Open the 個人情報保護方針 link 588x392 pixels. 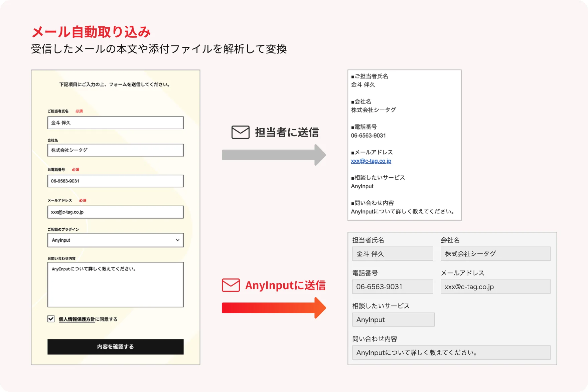(77, 319)
